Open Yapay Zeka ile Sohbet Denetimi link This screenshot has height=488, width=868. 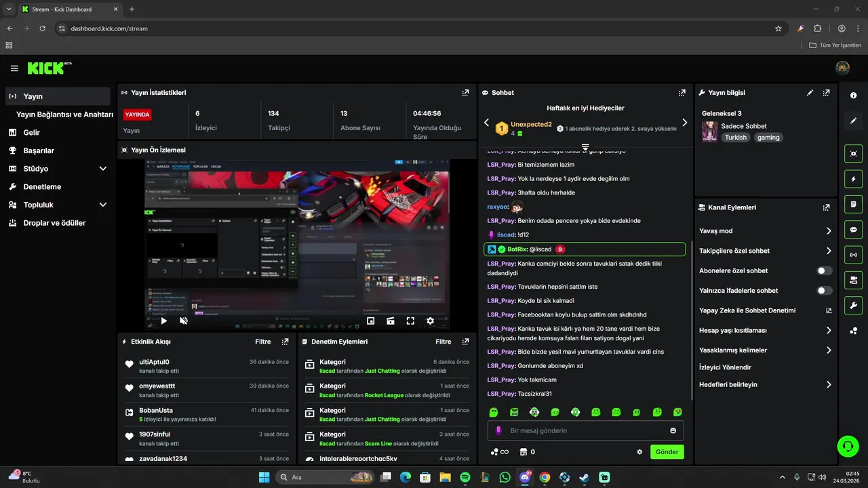click(x=766, y=310)
